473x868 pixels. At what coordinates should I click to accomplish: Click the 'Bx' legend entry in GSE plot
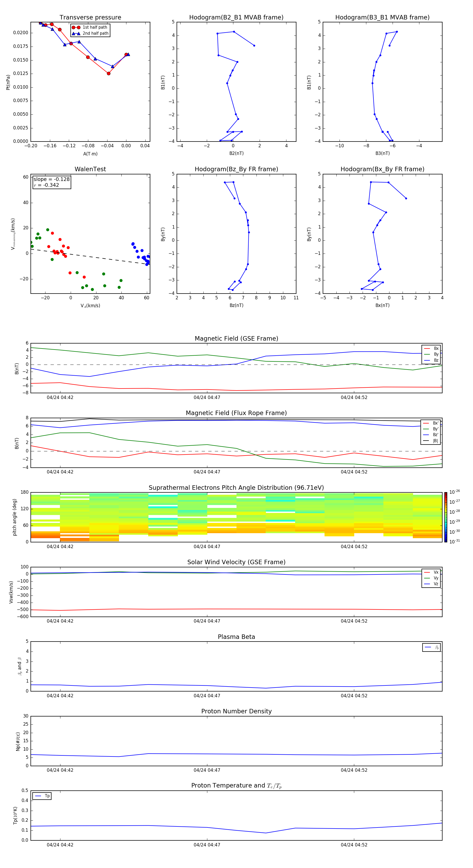tap(431, 349)
